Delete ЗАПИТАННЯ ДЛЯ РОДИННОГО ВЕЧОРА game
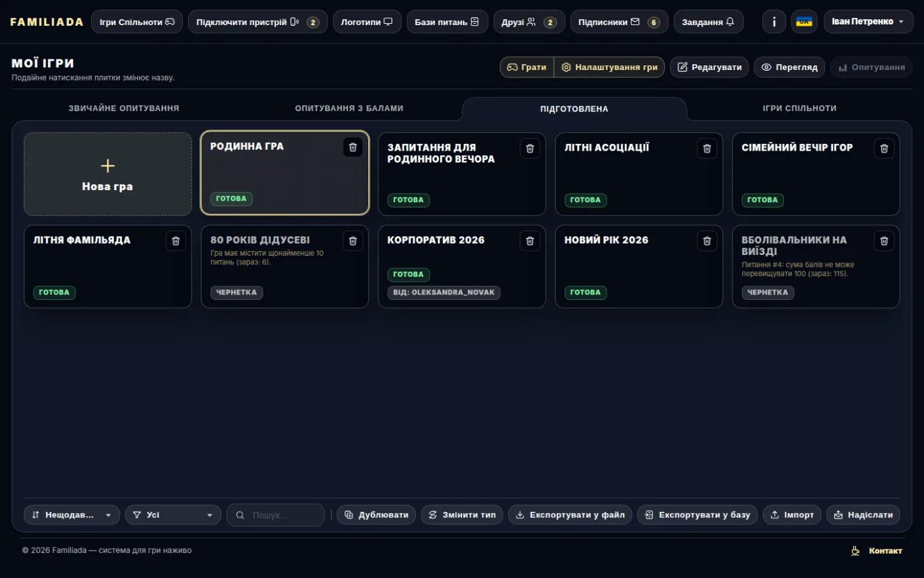The width and height of the screenshot is (924, 578). 529,149
